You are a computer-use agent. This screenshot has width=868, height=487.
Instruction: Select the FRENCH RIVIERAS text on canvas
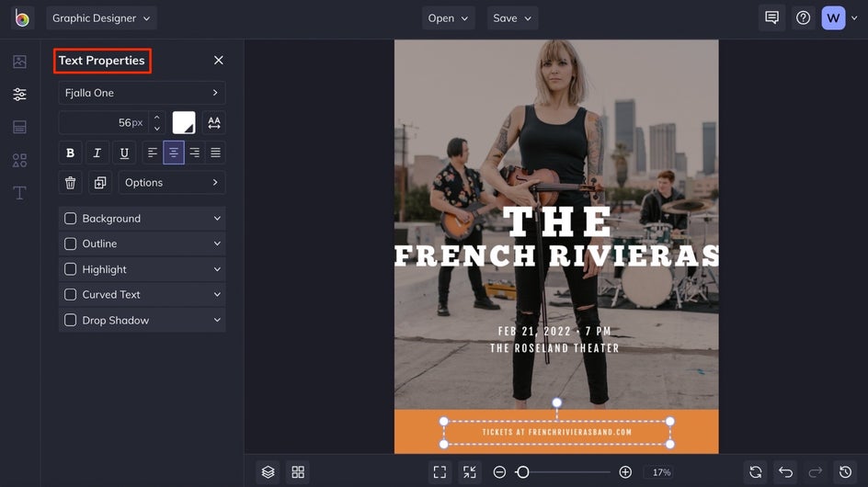pyautogui.click(x=557, y=255)
